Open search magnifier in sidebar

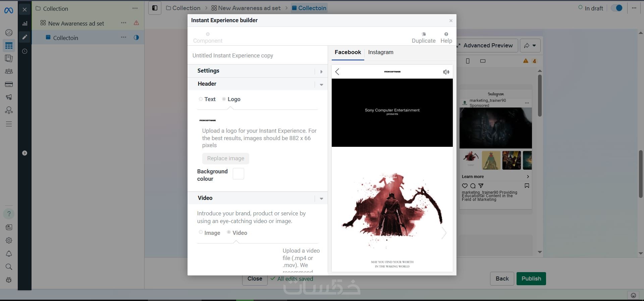[9, 267]
